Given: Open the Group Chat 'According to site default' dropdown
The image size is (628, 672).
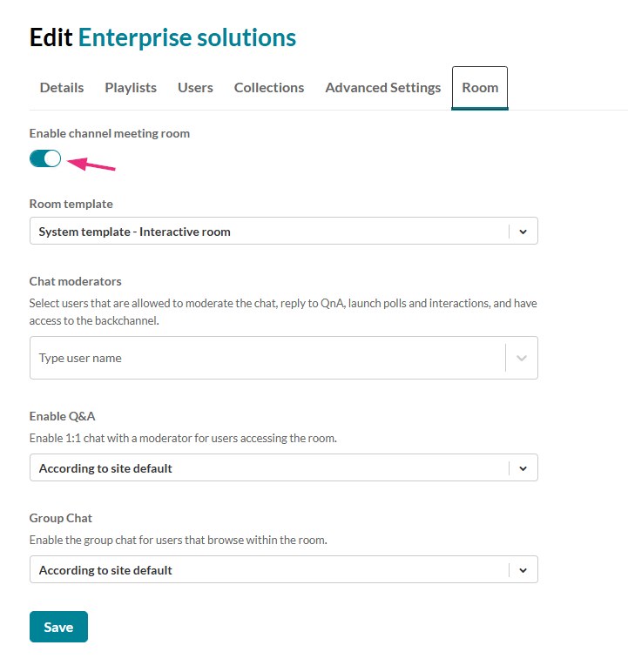Looking at the screenshot, I should 270,570.
